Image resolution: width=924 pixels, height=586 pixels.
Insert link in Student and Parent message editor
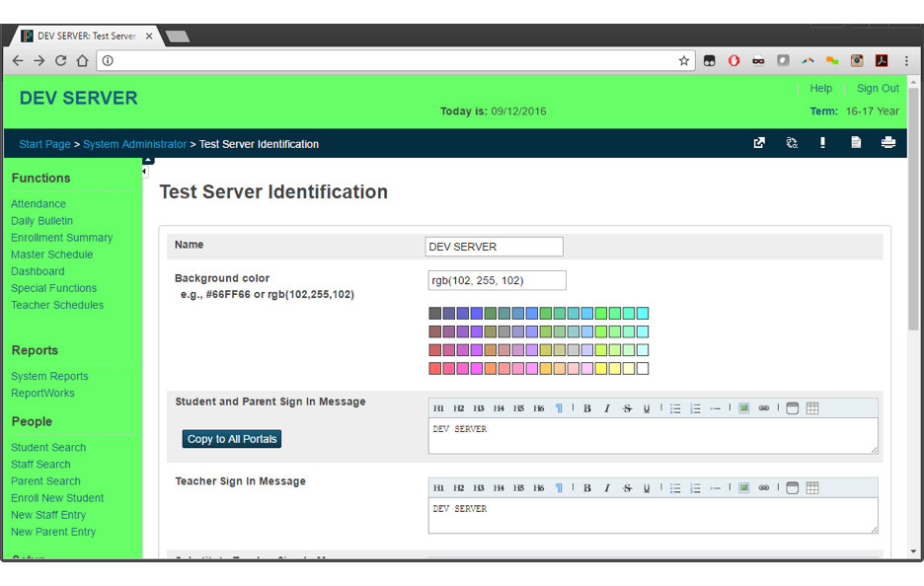point(763,408)
